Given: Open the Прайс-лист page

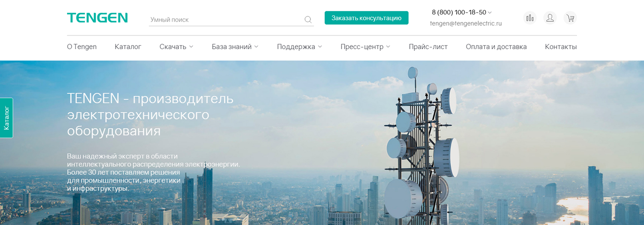Looking at the screenshot, I should [x=428, y=46].
